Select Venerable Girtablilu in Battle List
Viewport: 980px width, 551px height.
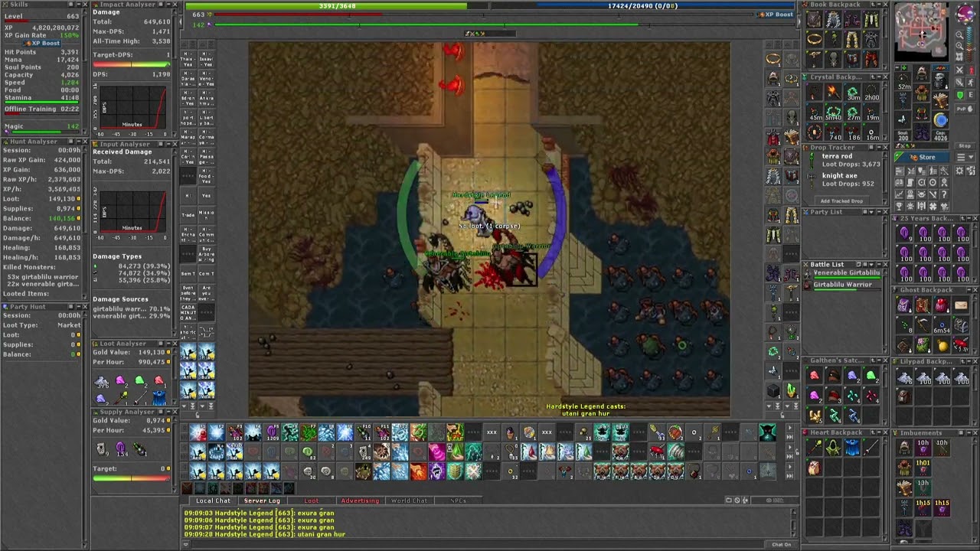846,273
